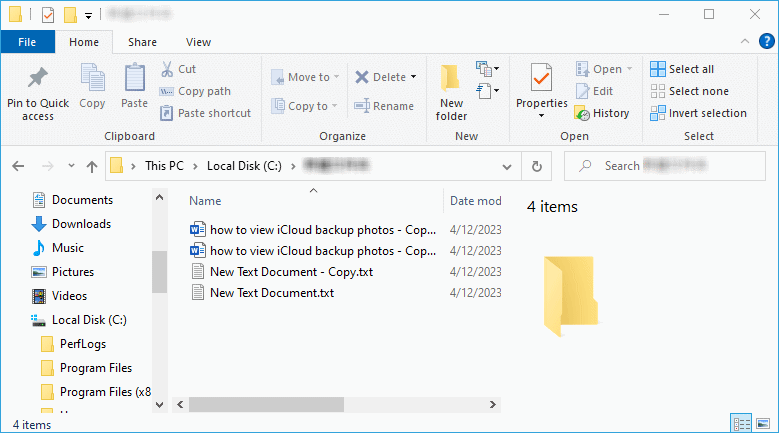Click file list horizontal scroll right arrow
Screen dimensions: 779x433
point(493,405)
